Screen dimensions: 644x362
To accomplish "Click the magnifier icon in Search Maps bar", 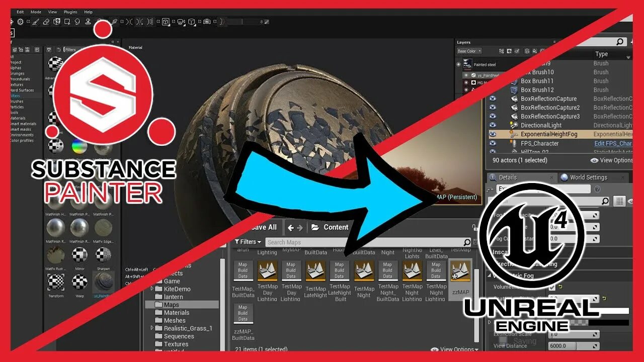I will [467, 242].
